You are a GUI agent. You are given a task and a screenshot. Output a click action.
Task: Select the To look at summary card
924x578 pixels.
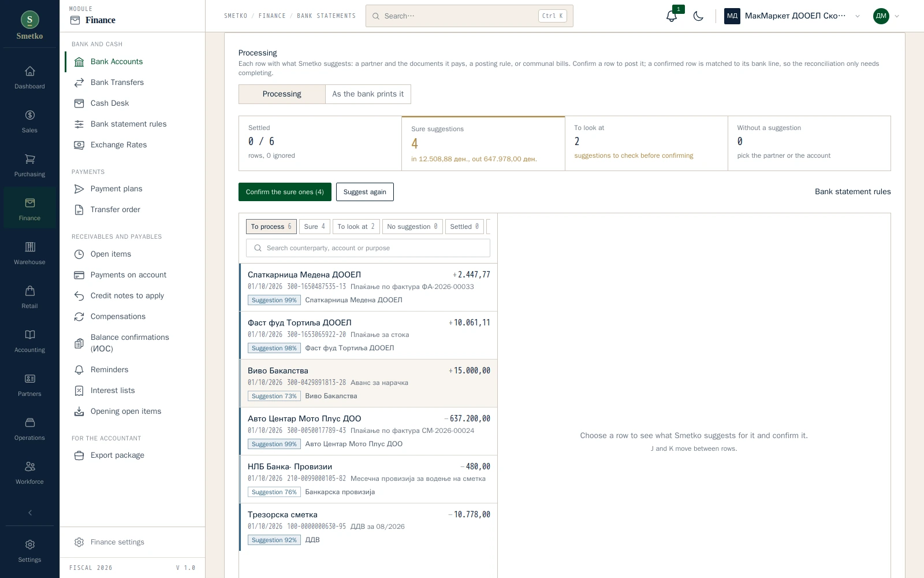click(646, 143)
